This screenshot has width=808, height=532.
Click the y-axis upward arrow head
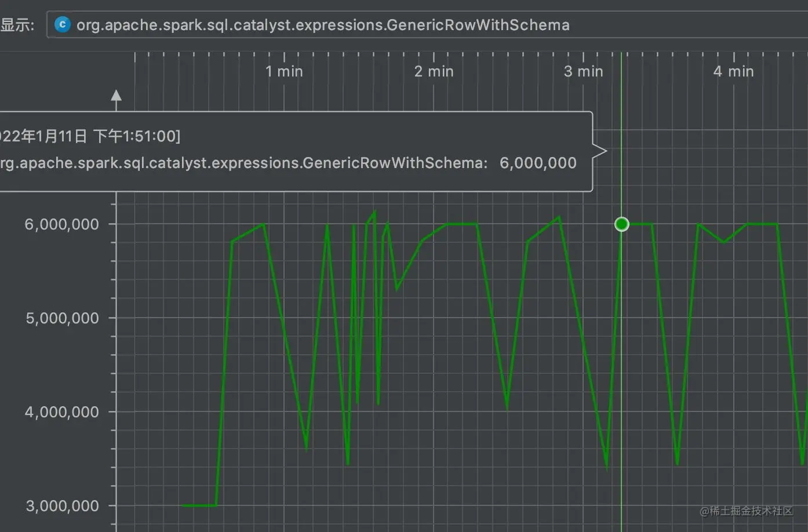point(117,95)
